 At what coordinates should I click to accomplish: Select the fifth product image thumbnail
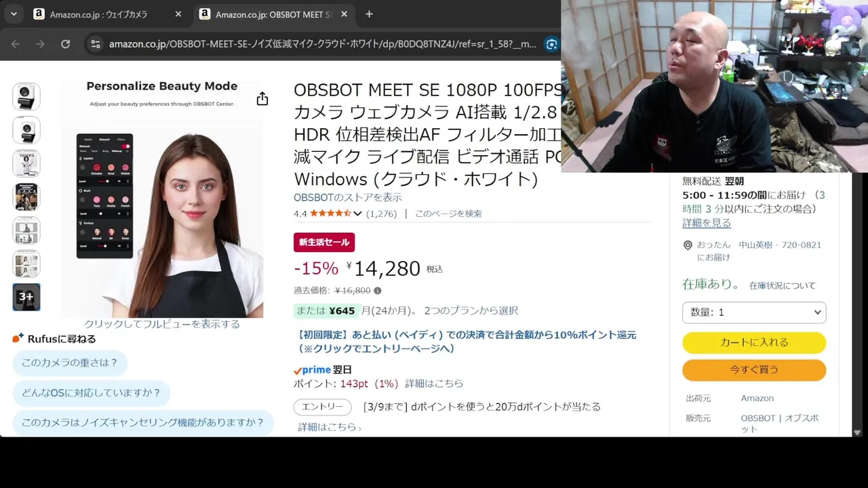point(26,230)
